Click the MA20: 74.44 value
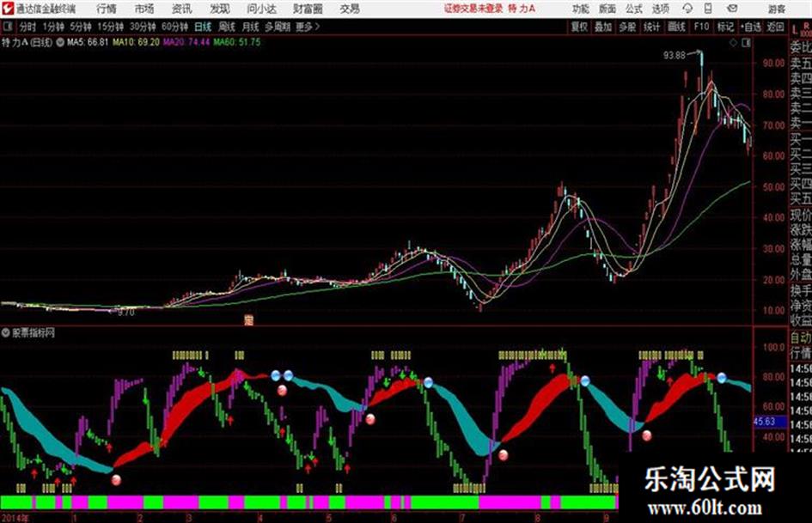This screenshot has height=523, width=812. [186, 42]
